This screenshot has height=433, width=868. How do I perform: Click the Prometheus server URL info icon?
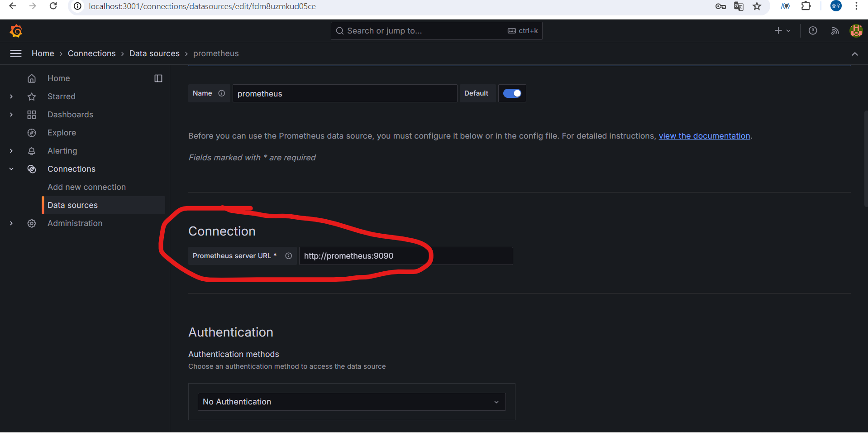[289, 256]
